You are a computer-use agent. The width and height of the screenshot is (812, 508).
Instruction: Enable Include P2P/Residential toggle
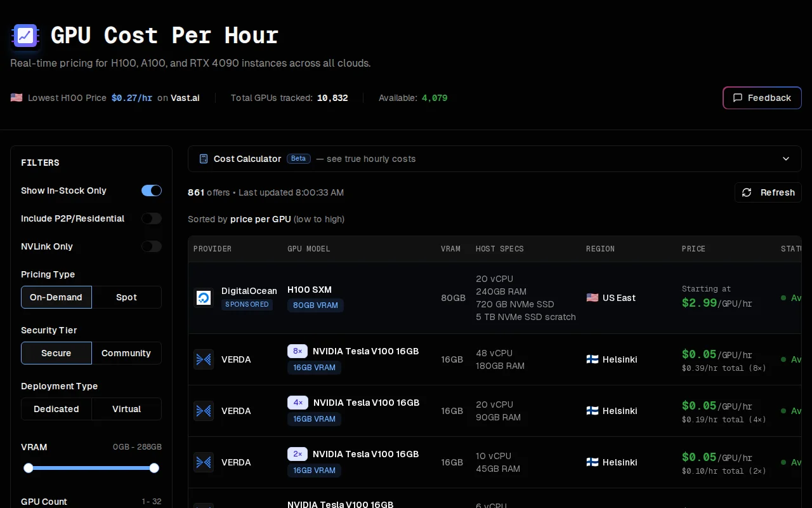(152, 218)
